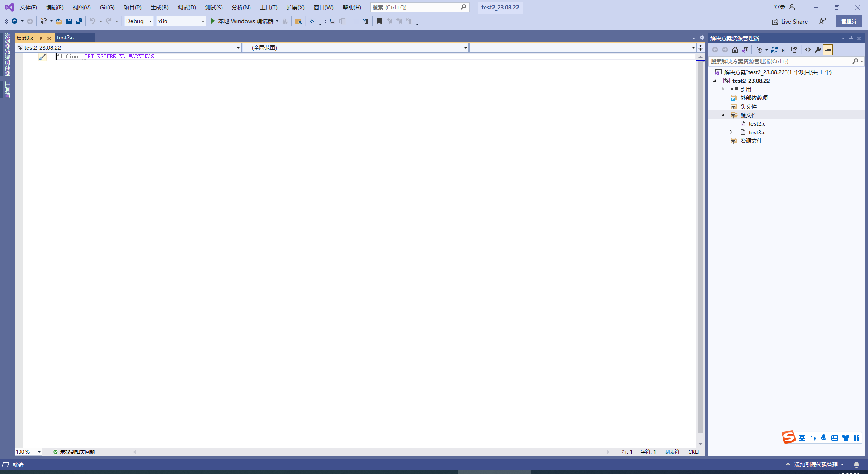Click the 管理员 button
The width and height of the screenshot is (868, 474).
pos(849,21)
